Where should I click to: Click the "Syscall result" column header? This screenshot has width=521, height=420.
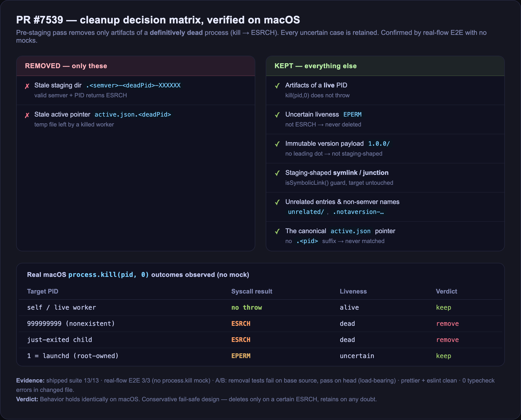[252, 291]
